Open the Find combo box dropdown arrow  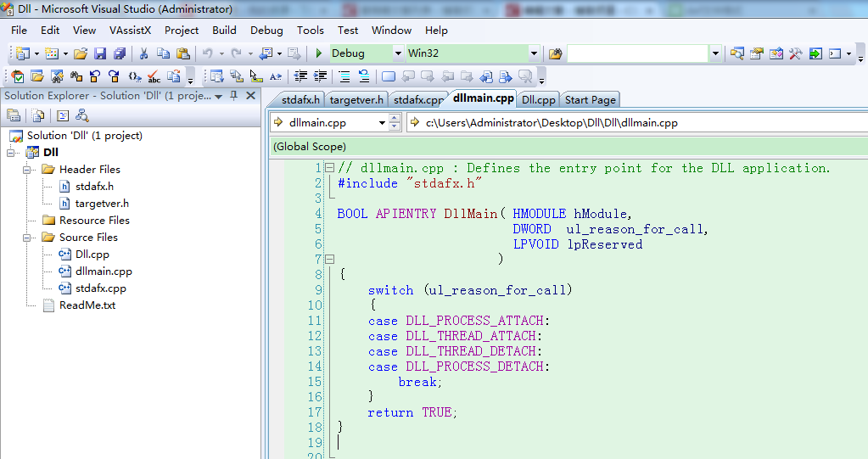click(x=715, y=53)
